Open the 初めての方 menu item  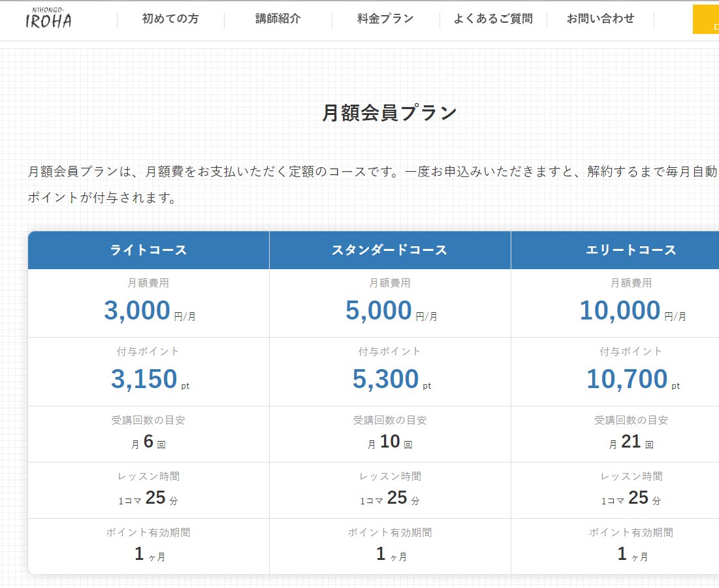pos(170,19)
